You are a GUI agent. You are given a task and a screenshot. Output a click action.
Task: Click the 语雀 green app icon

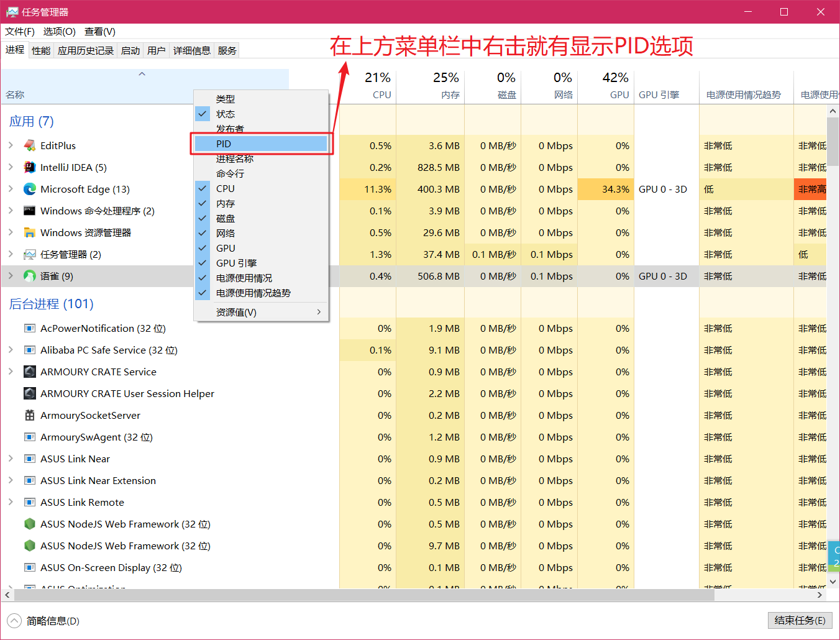point(29,276)
